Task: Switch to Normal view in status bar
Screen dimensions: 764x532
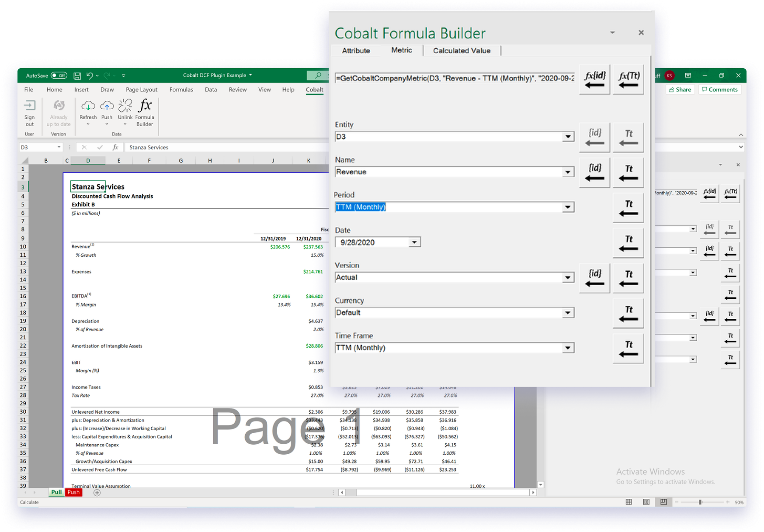Action: pyautogui.click(x=629, y=502)
